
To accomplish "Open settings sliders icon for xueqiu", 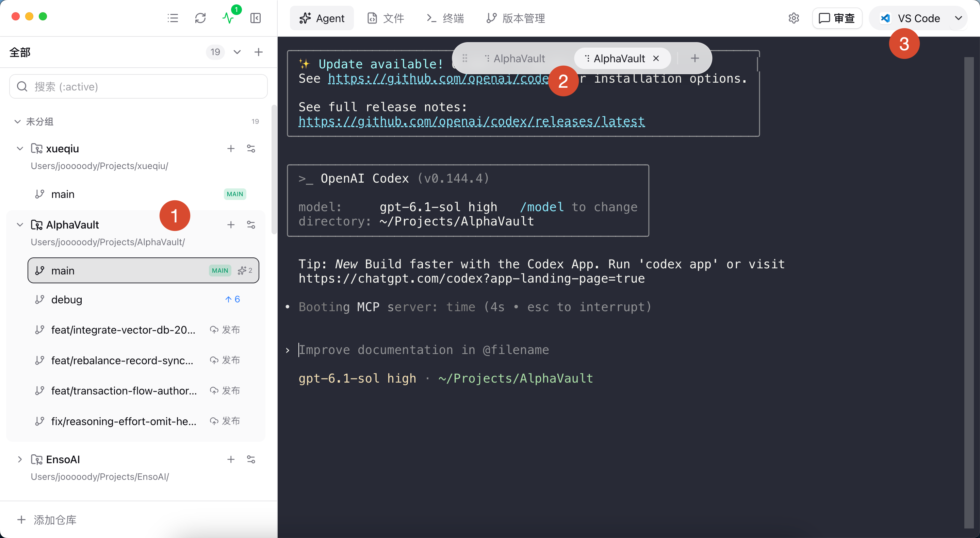I will click(251, 149).
